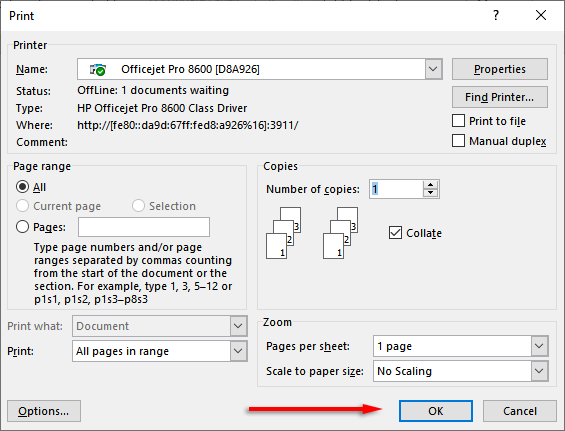Open the Options button

point(44,411)
